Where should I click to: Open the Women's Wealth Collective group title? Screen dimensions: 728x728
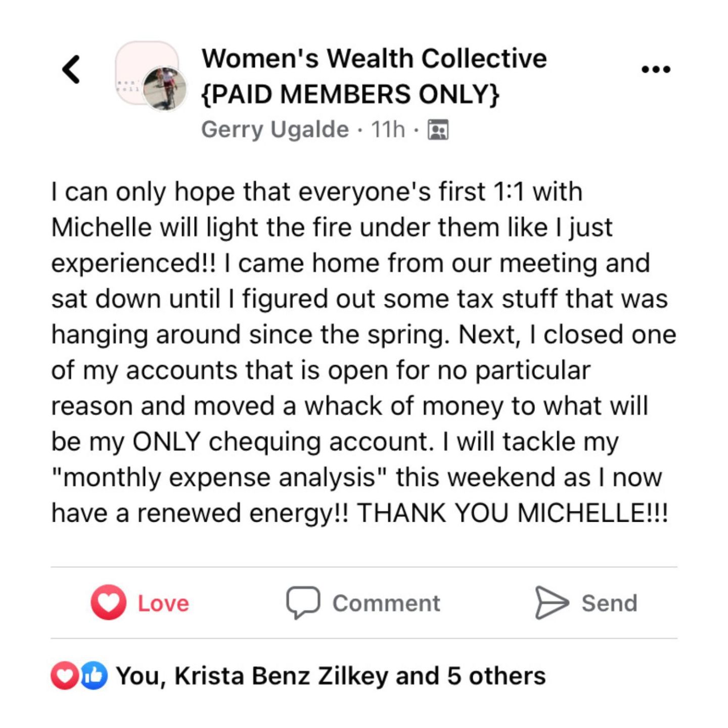pyautogui.click(x=374, y=58)
